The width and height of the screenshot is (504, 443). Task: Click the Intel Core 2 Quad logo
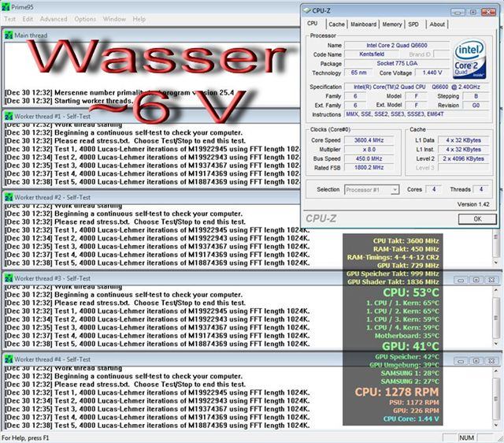(469, 60)
